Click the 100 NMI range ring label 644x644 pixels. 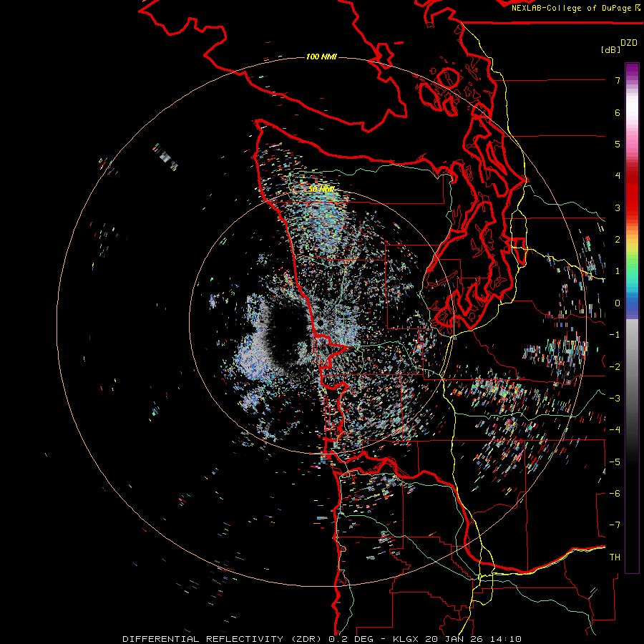(321, 57)
